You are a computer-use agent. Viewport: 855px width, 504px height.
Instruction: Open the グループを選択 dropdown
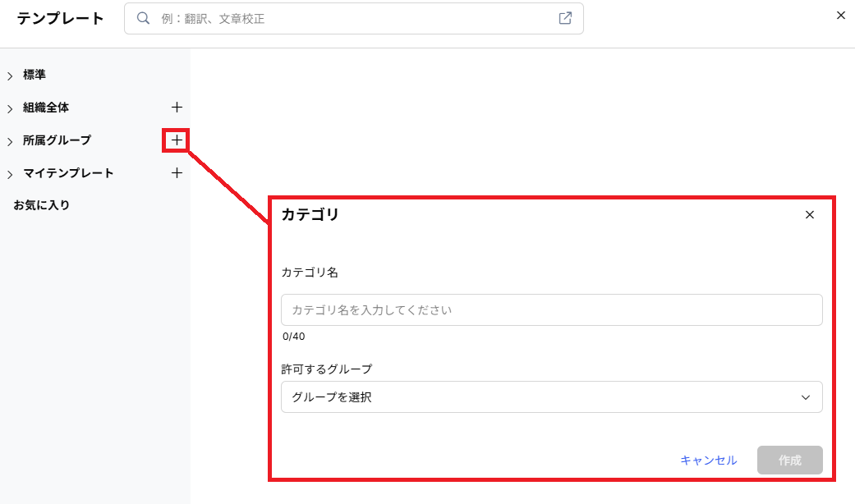pos(551,397)
